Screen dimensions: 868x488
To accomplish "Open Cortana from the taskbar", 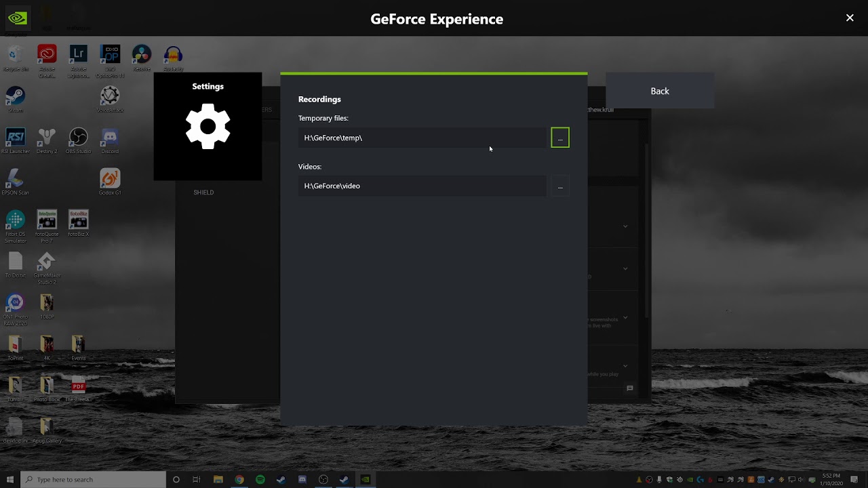I will [x=176, y=479].
